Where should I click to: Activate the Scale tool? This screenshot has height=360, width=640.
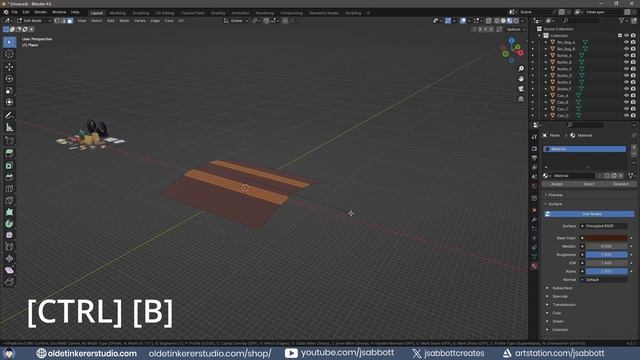(x=9, y=90)
